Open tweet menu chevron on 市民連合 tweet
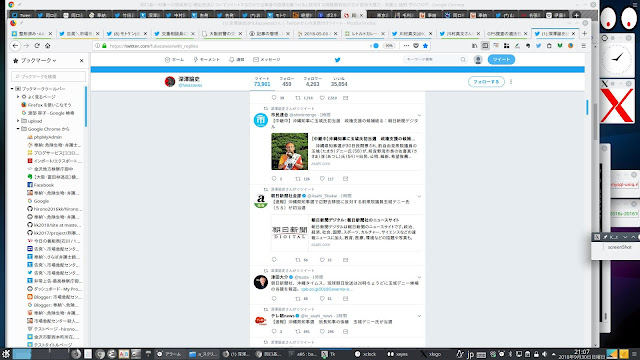This screenshot has width=640, height=360. pyautogui.click(x=419, y=116)
